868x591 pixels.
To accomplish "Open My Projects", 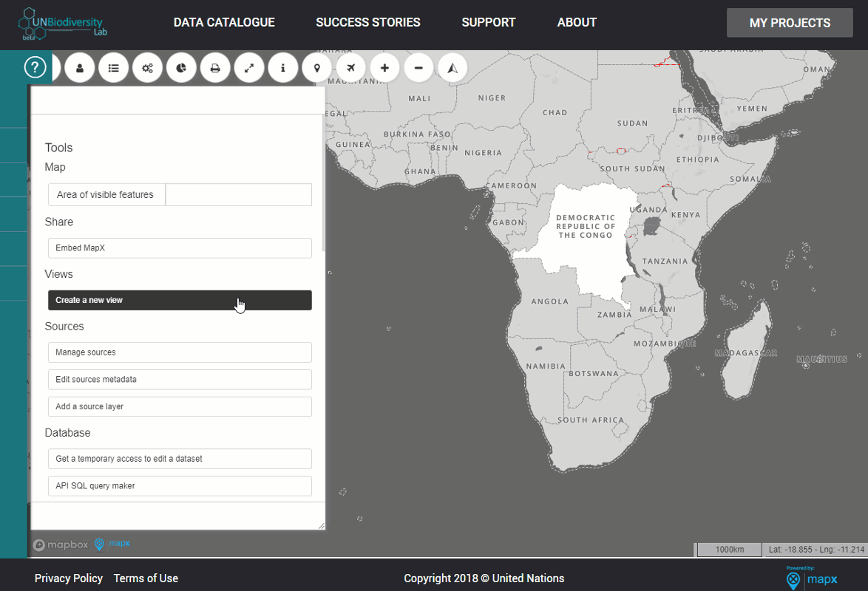I will click(x=790, y=23).
